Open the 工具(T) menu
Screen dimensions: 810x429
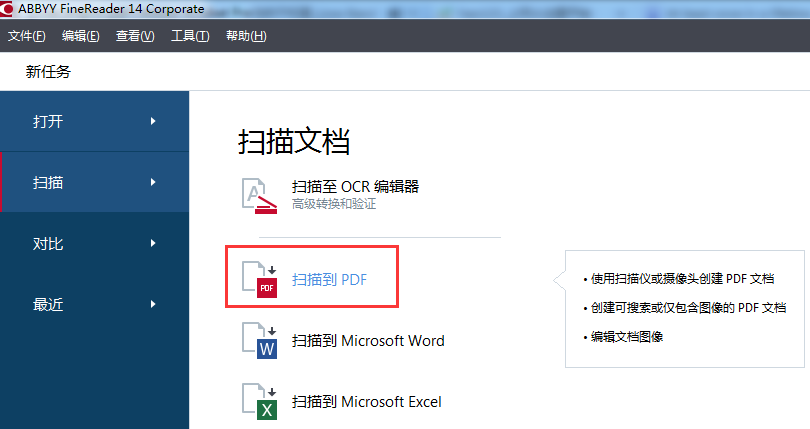click(190, 36)
